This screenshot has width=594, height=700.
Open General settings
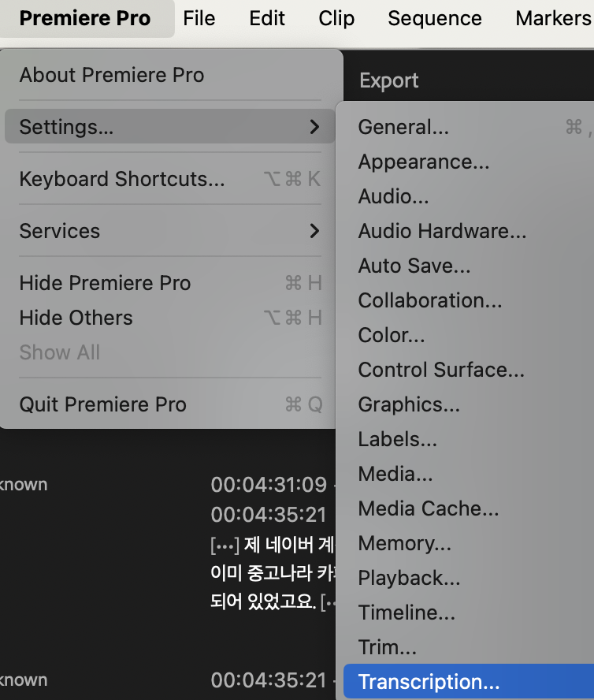point(469,127)
